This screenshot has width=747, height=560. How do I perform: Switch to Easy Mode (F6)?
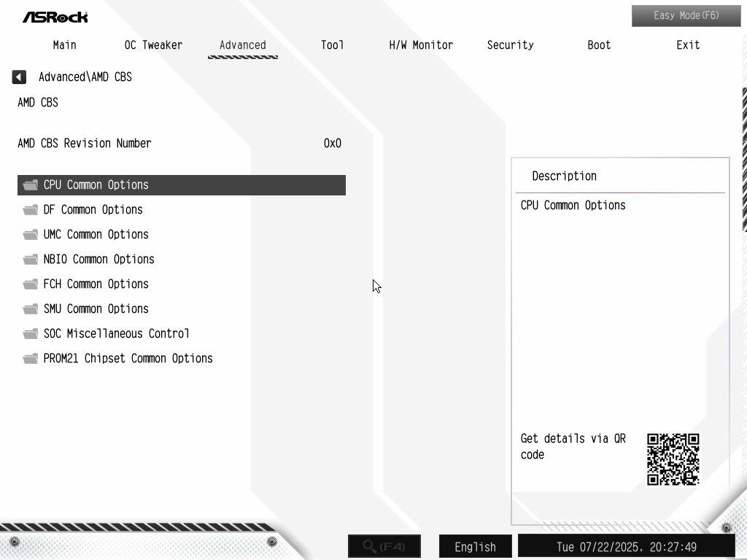686,16
